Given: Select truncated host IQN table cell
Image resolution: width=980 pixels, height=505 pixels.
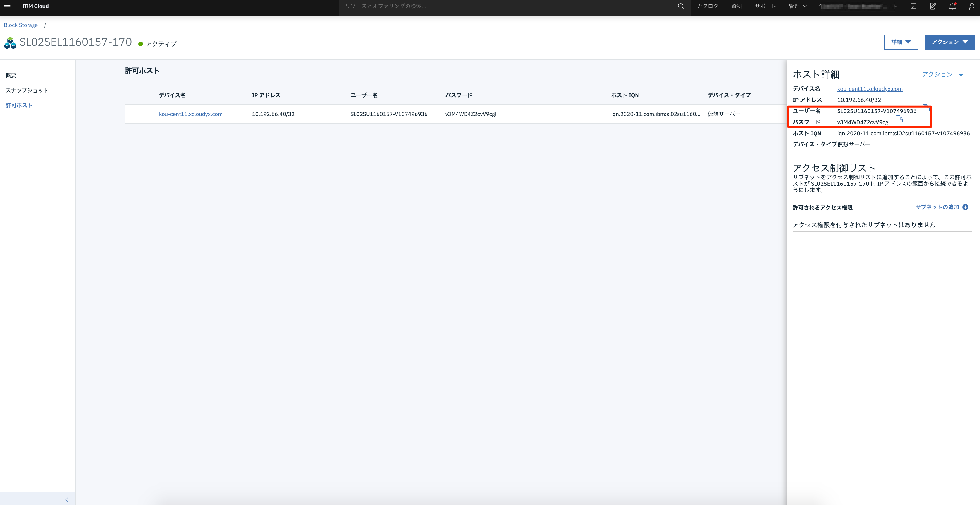Looking at the screenshot, I should click(x=655, y=114).
